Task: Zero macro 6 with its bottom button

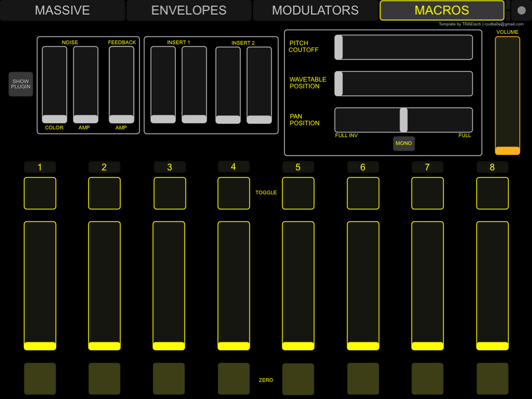Action: point(363,379)
